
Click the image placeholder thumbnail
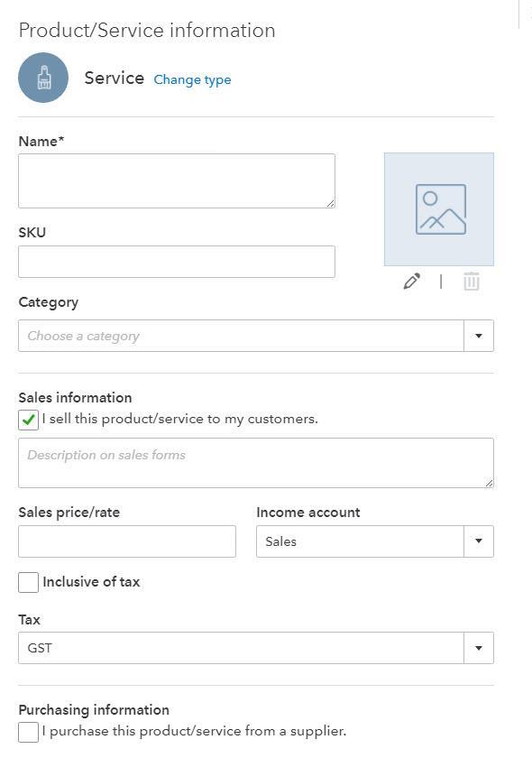[439, 209]
